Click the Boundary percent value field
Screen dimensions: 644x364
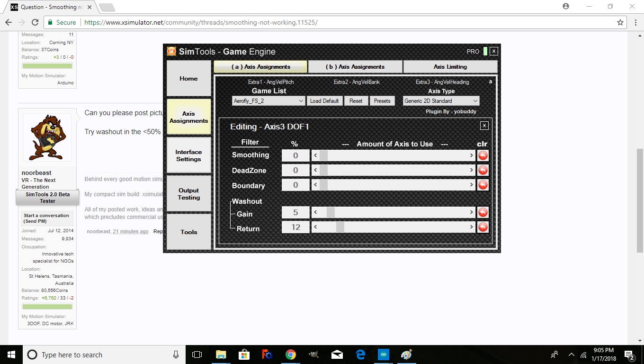pyautogui.click(x=295, y=185)
